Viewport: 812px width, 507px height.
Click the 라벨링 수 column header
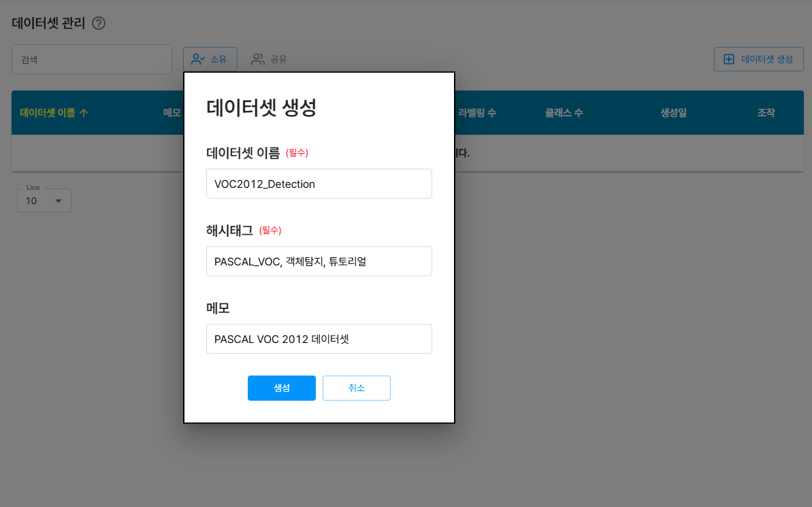[x=477, y=112]
